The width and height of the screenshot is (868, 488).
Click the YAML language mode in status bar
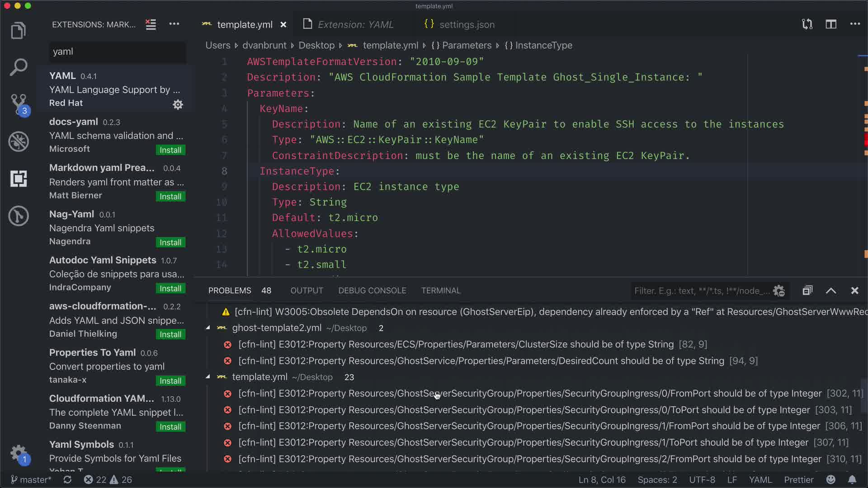tap(760, 479)
